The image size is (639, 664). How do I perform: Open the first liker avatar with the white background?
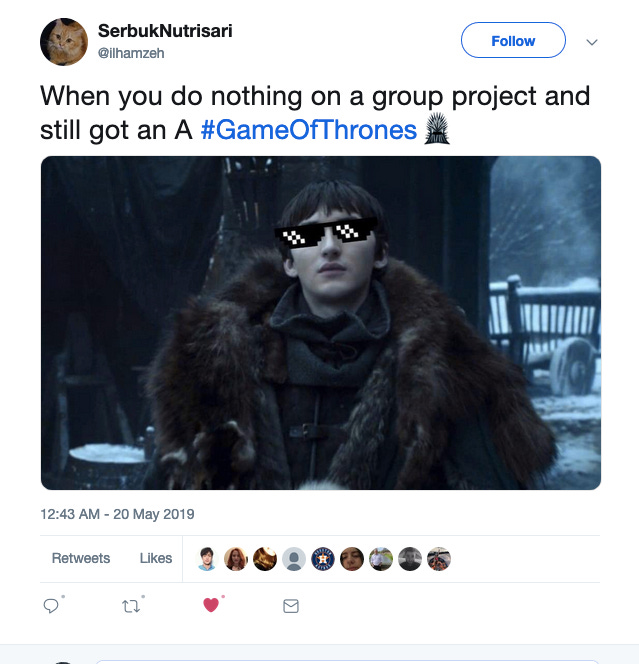pyautogui.click(x=207, y=559)
